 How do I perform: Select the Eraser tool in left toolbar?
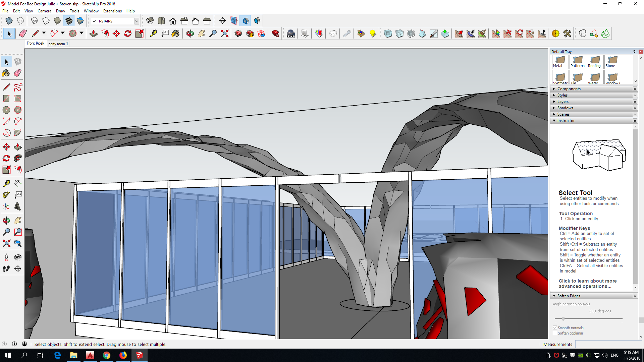click(18, 73)
